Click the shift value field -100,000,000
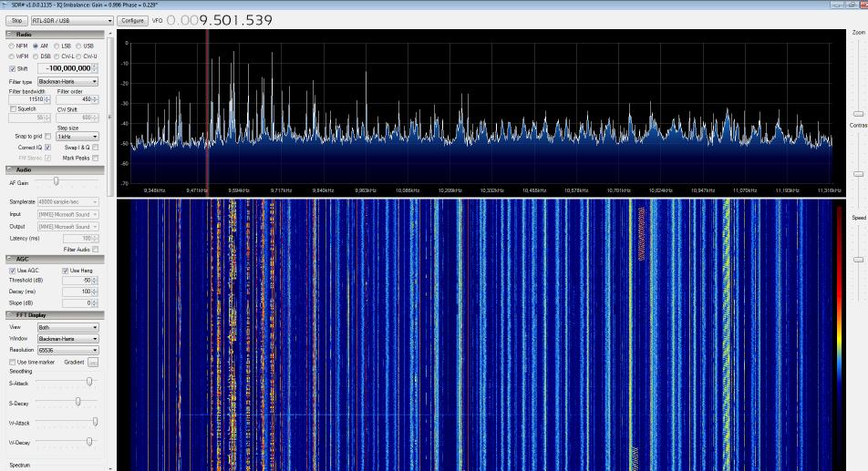The width and height of the screenshot is (868, 471). pos(67,68)
